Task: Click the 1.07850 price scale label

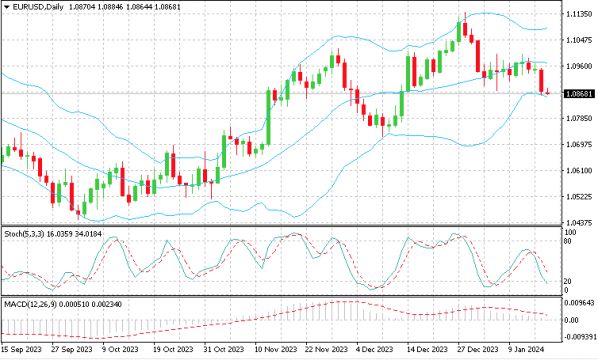Action: coord(579,118)
